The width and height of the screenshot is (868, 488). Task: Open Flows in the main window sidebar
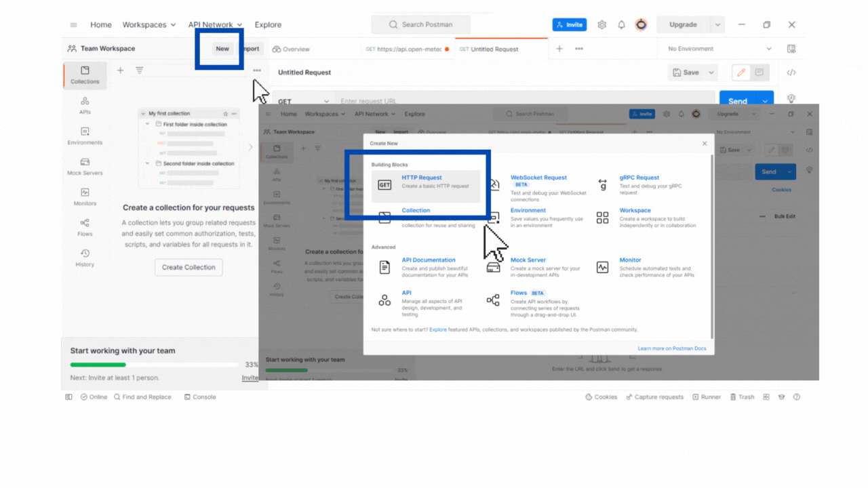coord(85,228)
